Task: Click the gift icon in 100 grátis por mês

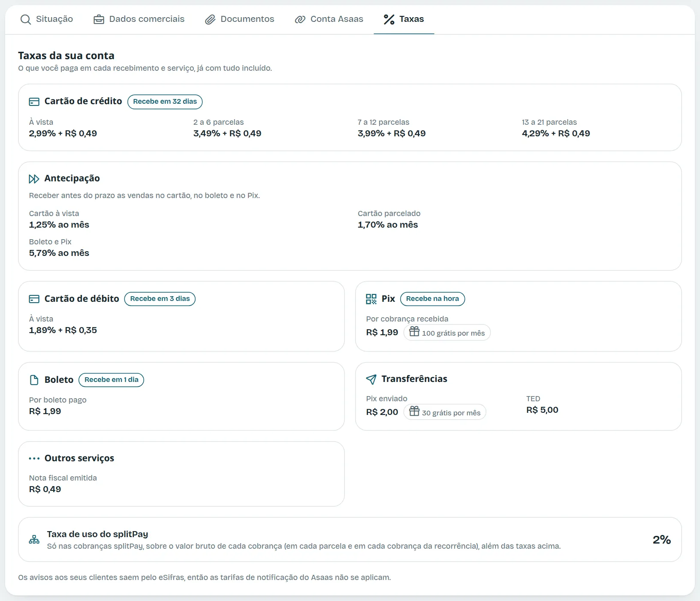Action: click(414, 331)
